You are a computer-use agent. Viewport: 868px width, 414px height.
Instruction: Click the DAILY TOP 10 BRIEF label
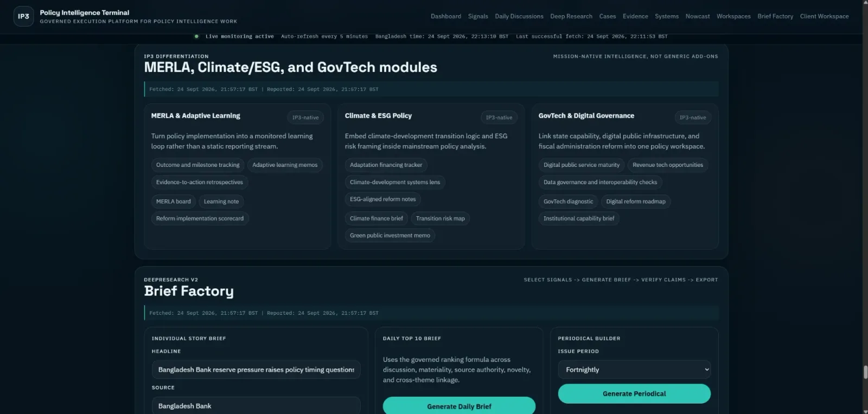[412, 338]
